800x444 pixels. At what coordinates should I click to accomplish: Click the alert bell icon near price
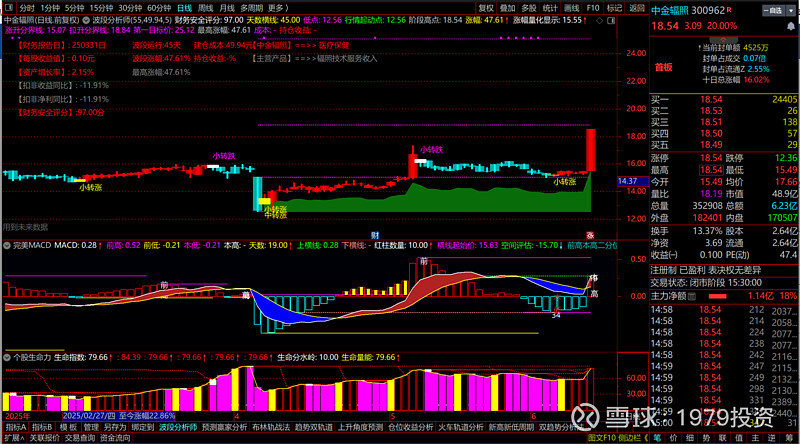791,26
